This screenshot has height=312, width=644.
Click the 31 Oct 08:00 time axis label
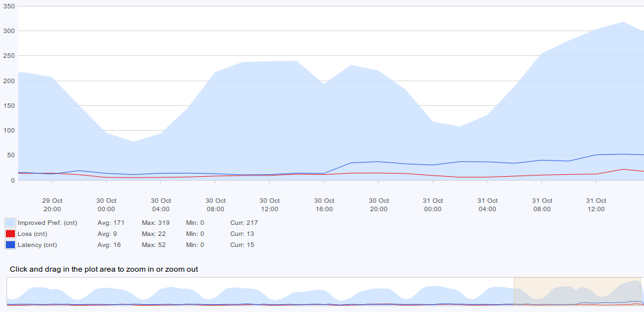pos(541,205)
